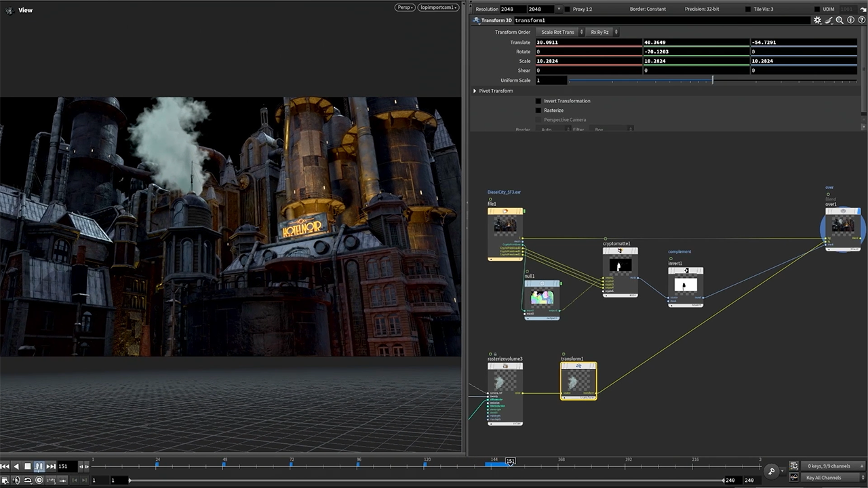Open the node info icon
Viewport: 868px width, 488px height.
pyautogui.click(x=850, y=20)
